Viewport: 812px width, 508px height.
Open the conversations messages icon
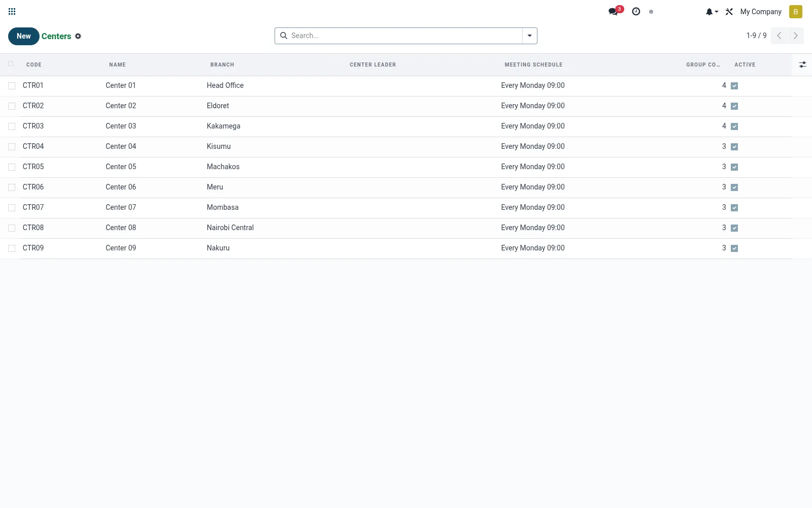(614, 12)
